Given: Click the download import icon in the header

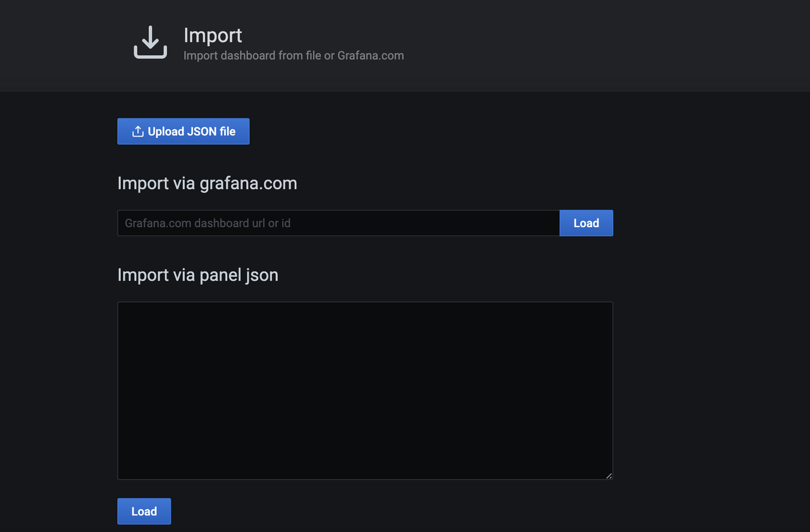Looking at the screenshot, I should [150, 42].
